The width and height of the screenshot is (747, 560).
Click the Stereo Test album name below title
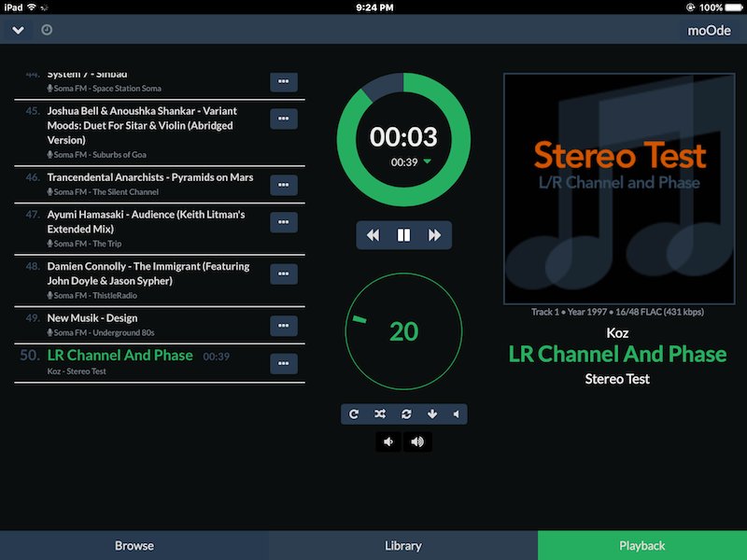click(617, 379)
